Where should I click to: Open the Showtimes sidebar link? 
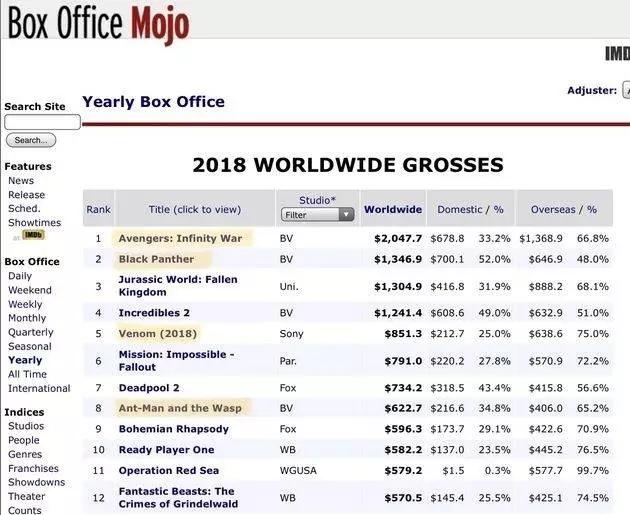pos(34,223)
